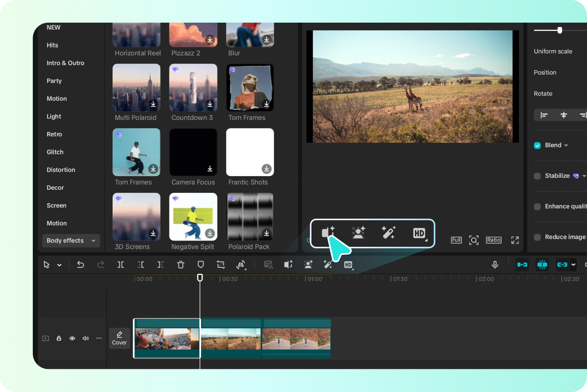Click the zoom-to-fit magnifier icon under the preview
This screenshot has width=587, height=392.
(x=474, y=240)
